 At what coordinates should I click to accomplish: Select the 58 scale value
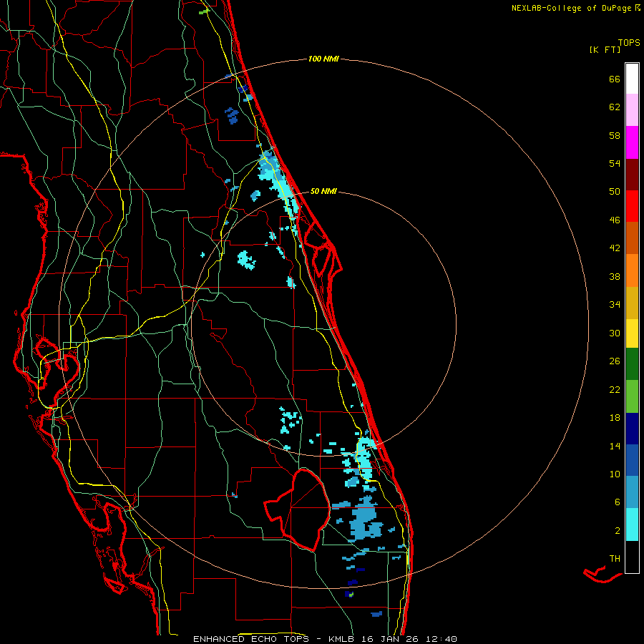[615, 135]
